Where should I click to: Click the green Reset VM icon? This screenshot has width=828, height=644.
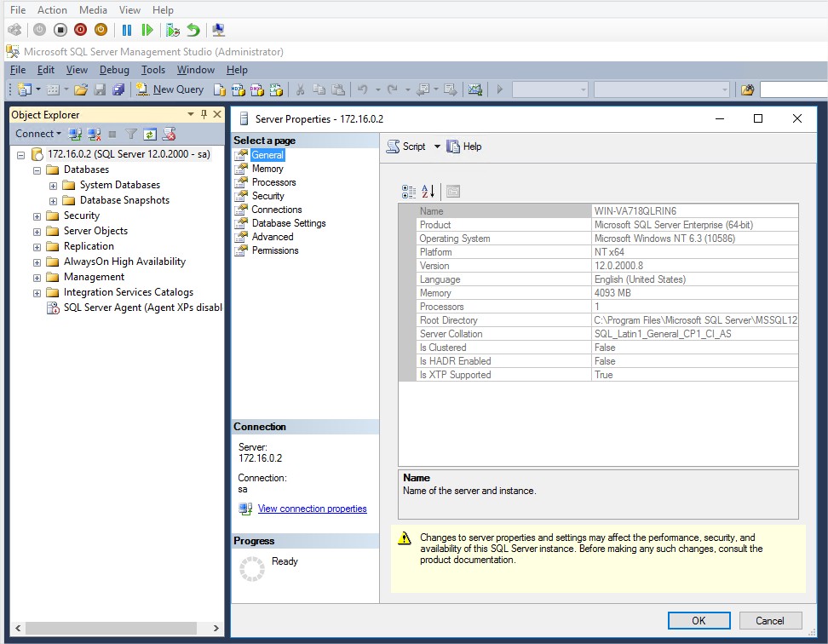tap(147, 30)
